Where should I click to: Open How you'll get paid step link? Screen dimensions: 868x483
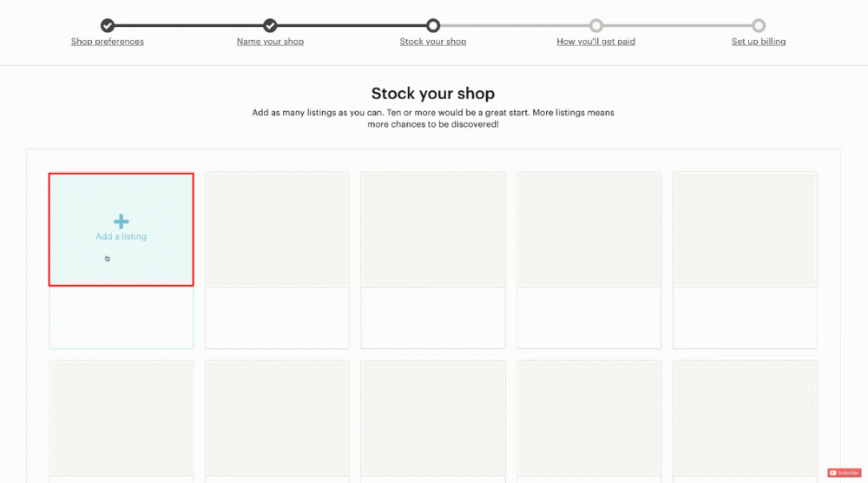pyautogui.click(x=595, y=42)
